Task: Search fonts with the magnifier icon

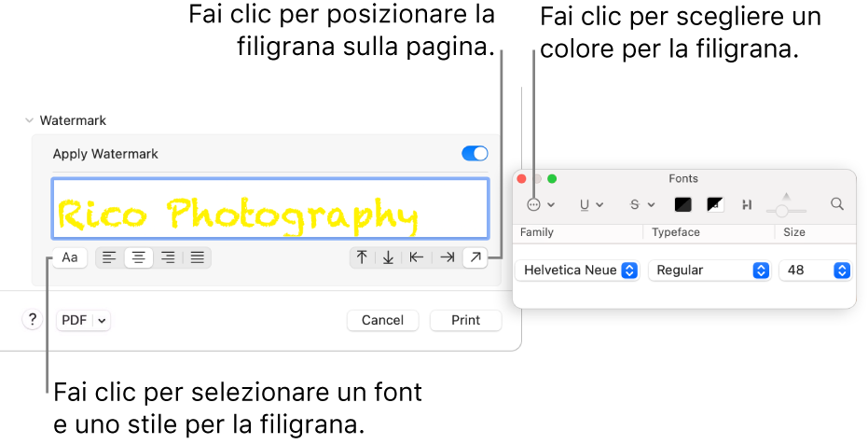Action: pos(837,204)
